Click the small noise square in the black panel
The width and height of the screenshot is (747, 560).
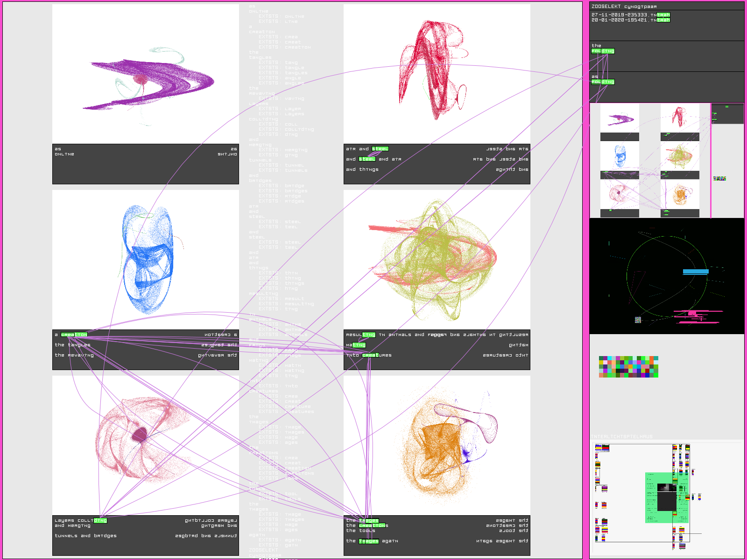pyautogui.click(x=638, y=320)
